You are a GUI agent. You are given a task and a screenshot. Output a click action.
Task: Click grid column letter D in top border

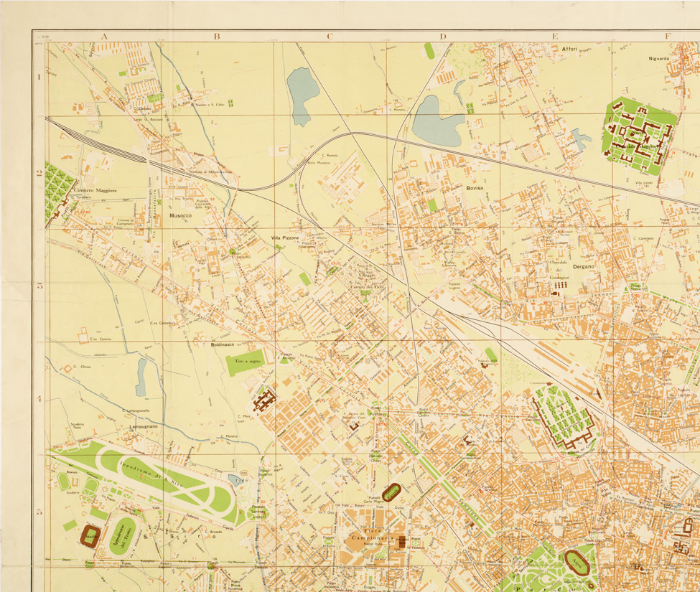[x=443, y=36]
